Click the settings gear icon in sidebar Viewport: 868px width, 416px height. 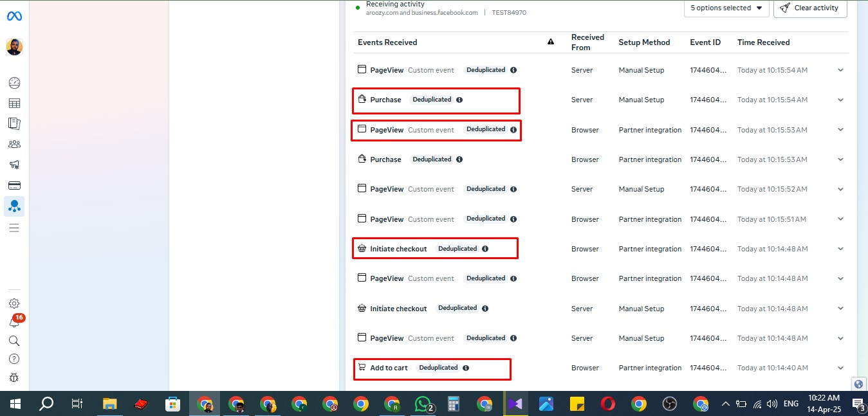click(x=14, y=303)
